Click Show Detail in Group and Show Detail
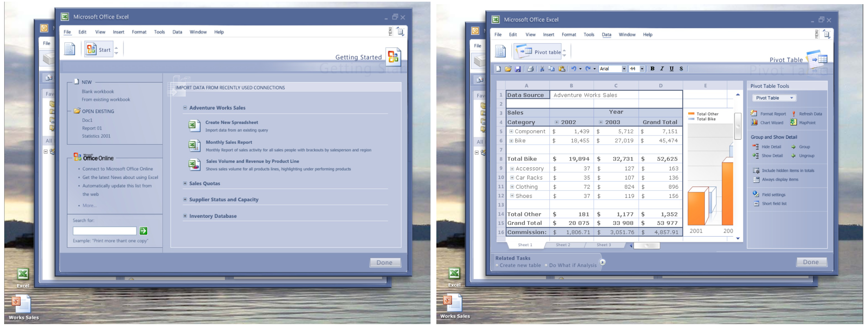 767,156
